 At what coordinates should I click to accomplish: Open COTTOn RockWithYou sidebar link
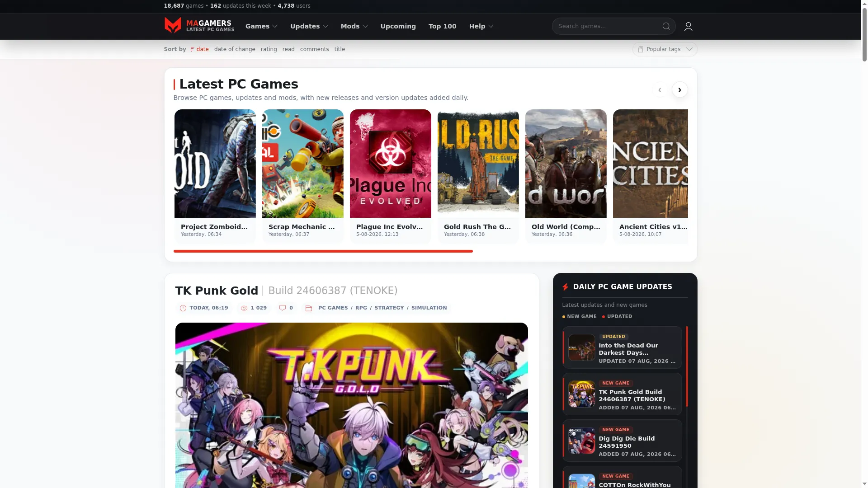coord(635,485)
